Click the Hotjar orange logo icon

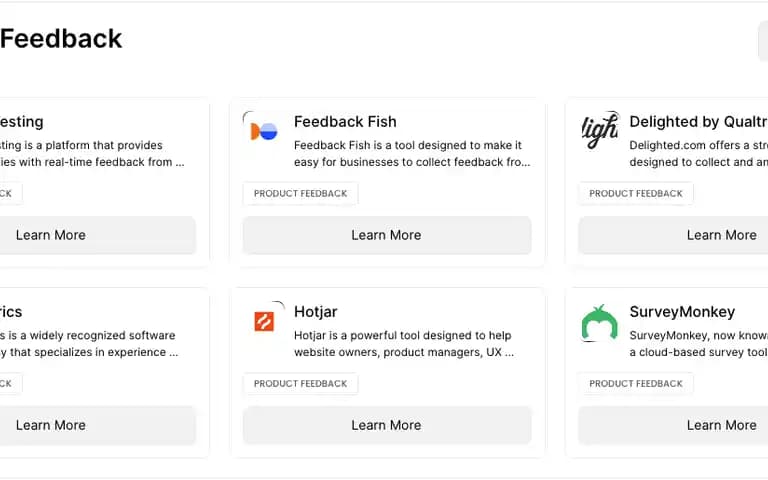(264, 321)
